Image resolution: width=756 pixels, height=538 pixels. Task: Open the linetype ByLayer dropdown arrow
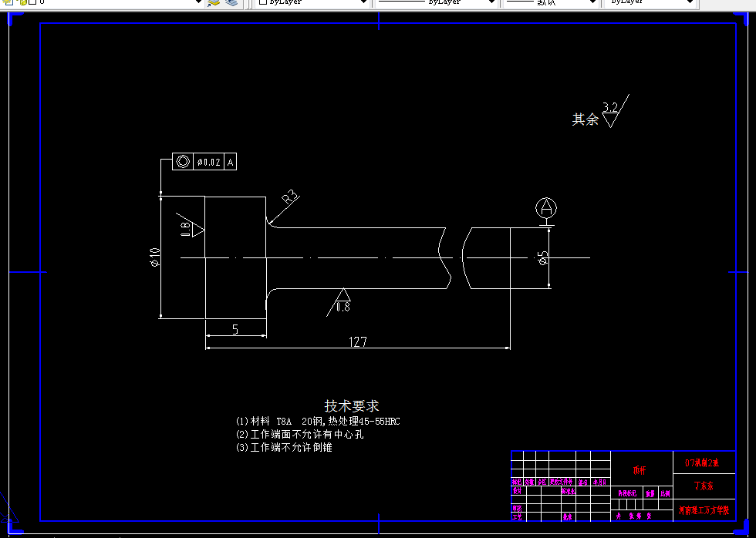pos(492,2)
